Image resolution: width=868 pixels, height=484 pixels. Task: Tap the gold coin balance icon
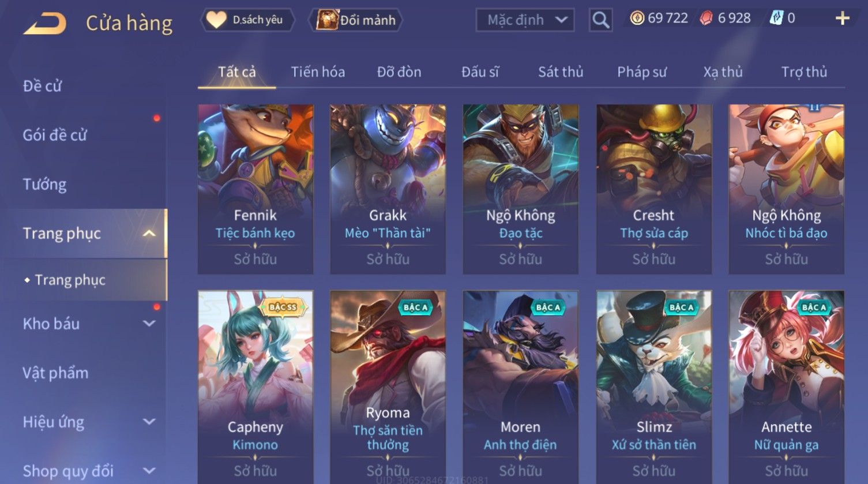click(637, 18)
